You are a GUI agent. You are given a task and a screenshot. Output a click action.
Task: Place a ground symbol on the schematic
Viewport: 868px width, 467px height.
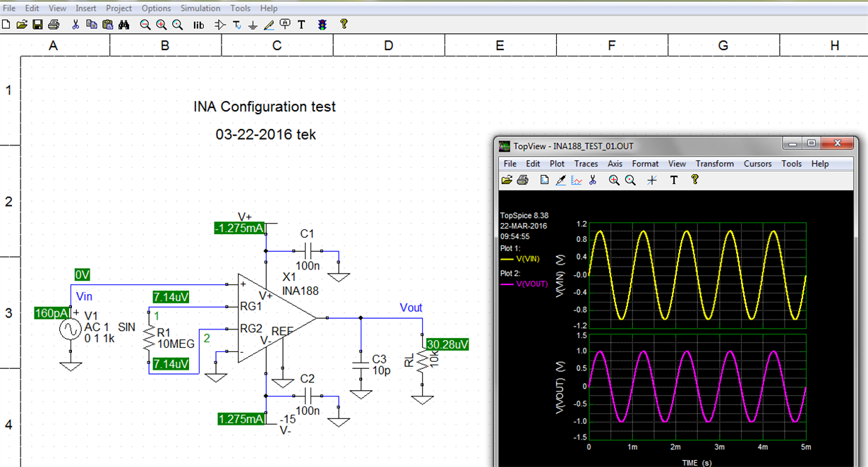[252, 25]
